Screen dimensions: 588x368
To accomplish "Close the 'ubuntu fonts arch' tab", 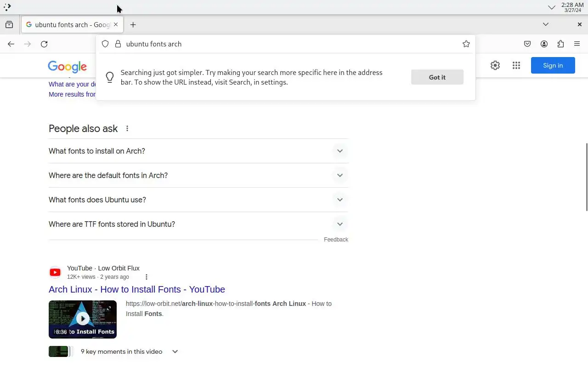I will point(116,24).
